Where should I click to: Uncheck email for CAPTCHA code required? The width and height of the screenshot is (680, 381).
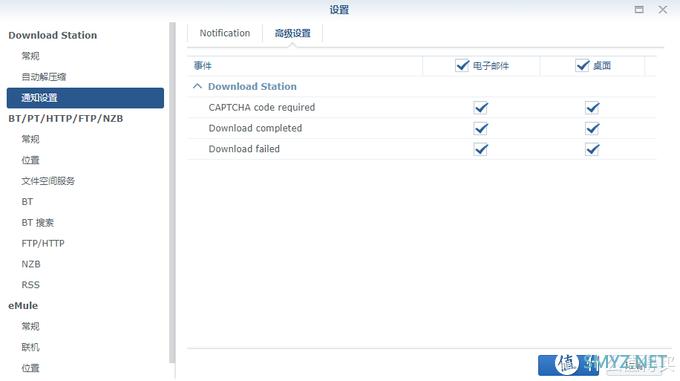pos(481,107)
